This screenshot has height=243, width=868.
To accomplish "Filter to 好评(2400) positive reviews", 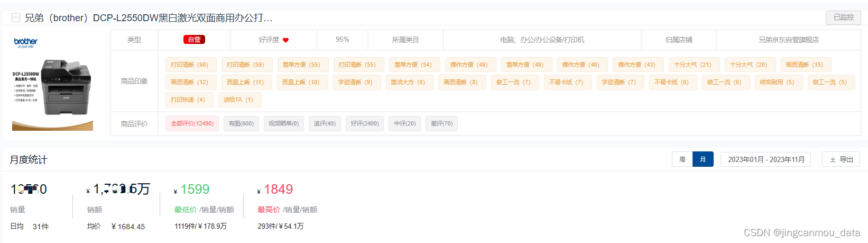I will click(365, 123).
